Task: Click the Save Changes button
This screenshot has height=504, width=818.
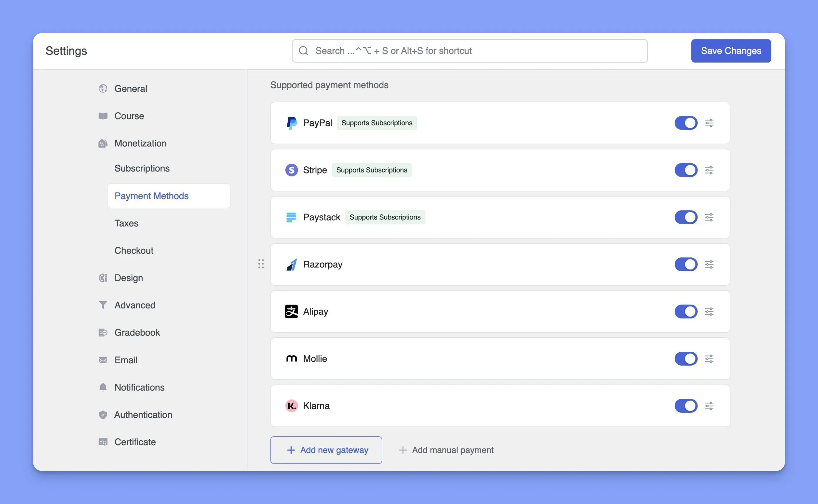Action: 731,51
